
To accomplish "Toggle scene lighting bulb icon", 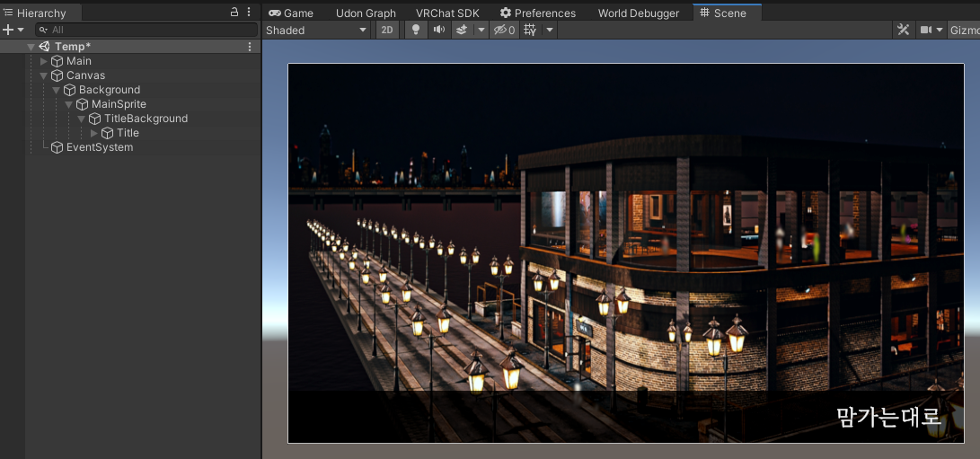I will 416,30.
